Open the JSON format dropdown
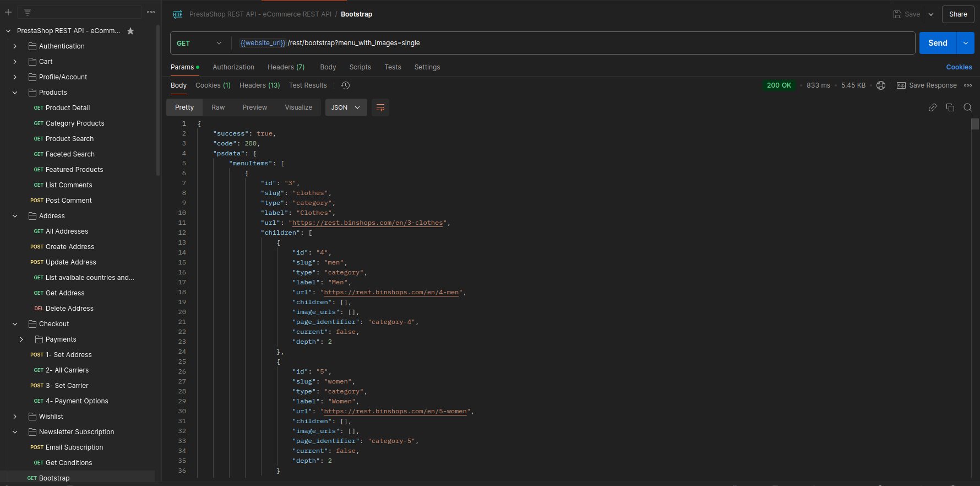This screenshot has width=980, height=486. (x=346, y=107)
